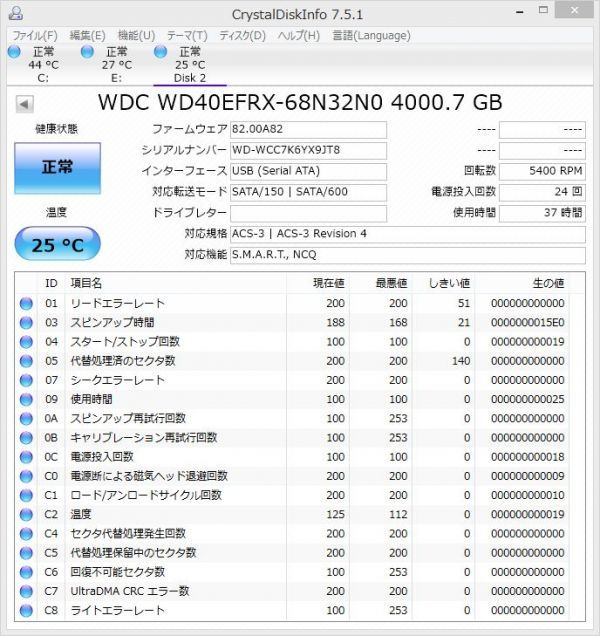The image size is (600, 636).
Task: Click the CrystalDiskInfo app icon in title bar
Action: 16,13
